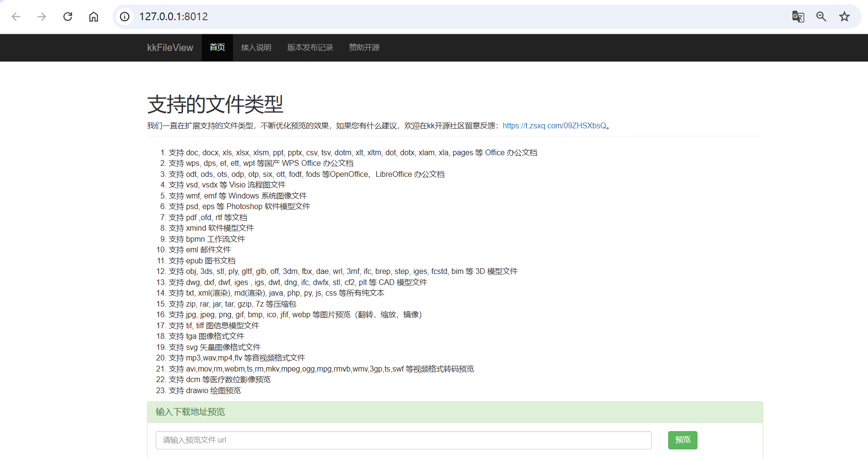Click list item 5 about wmf, emf Windows

tap(238, 196)
